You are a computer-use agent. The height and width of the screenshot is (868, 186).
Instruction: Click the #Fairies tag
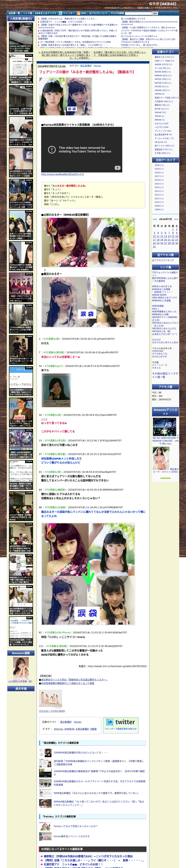coord(59,729)
